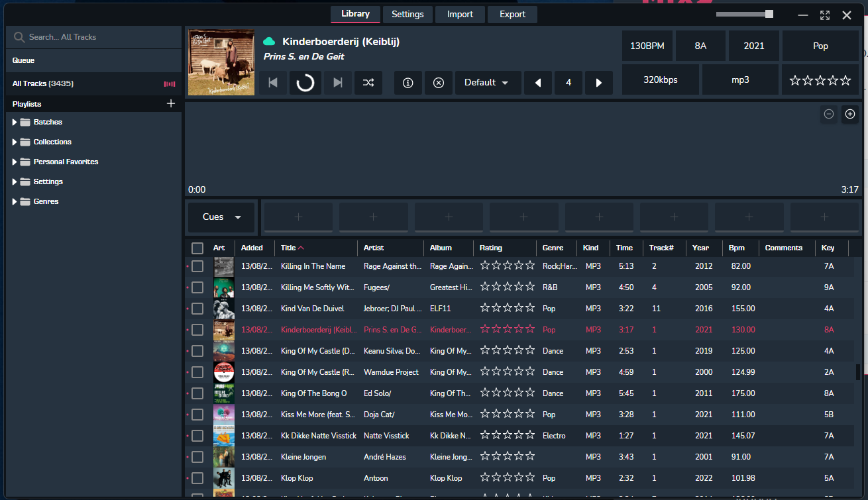868x500 pixels.
Task: Open the Default dropdown
Action: click(486, 83)
